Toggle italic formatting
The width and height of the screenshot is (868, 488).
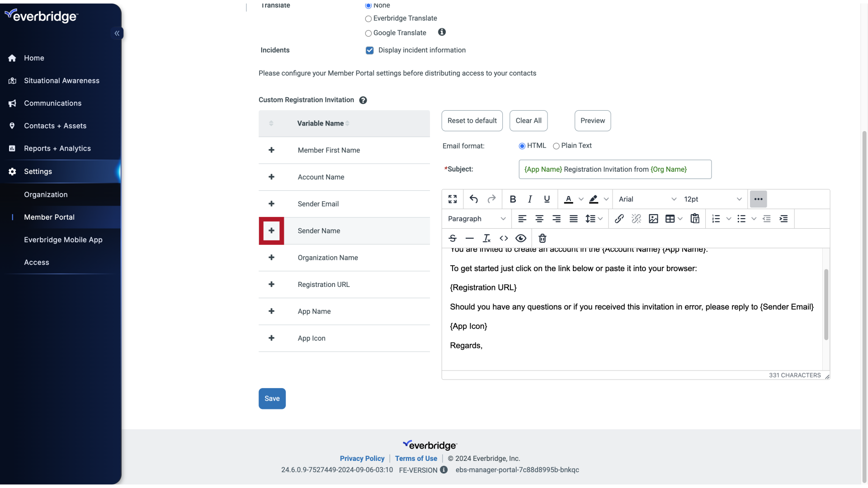[x=530, y=199]
